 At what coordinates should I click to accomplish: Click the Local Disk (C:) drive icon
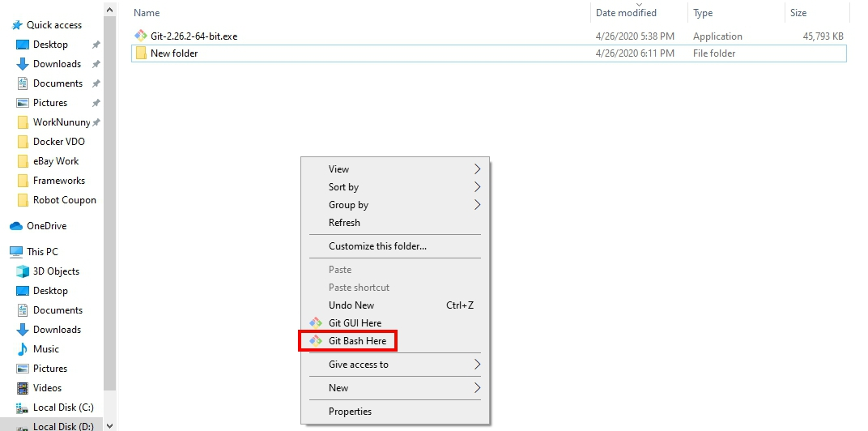tap(23, 408)
